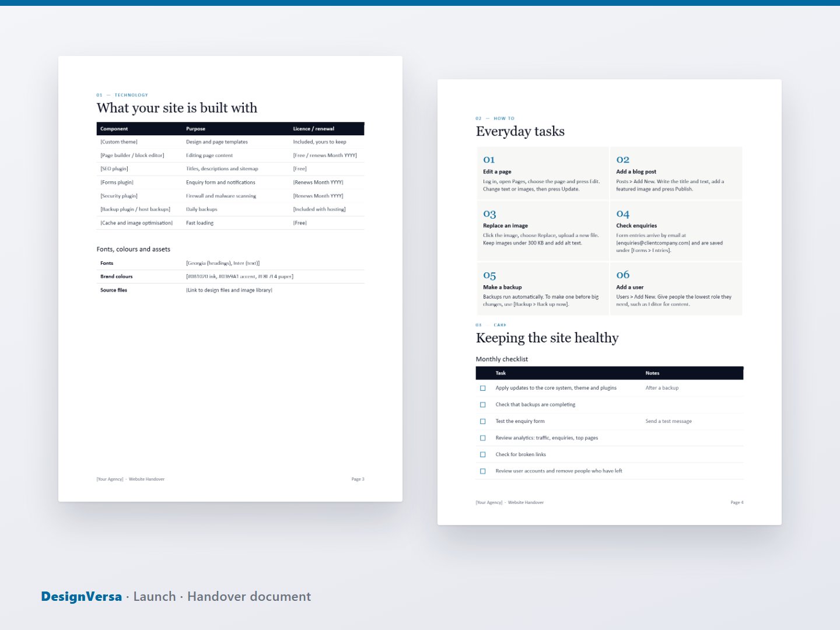Select the "Keeping the site healthy" heading
Viewport: 840px width, 630px height.
pos(547,338)
